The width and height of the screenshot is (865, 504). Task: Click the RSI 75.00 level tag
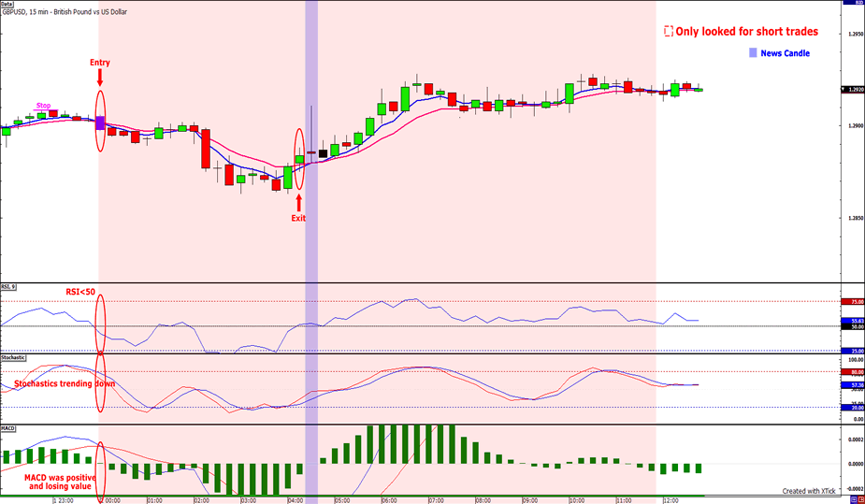coord(853,302)
